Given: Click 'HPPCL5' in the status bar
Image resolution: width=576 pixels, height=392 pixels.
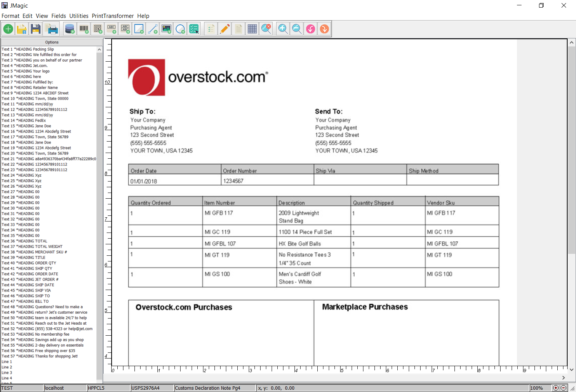Looking at the screenshot, I should pos(109,388).
